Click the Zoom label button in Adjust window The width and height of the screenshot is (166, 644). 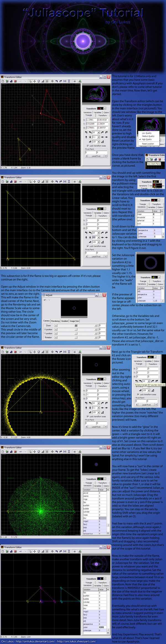pyautogui.click(x=48, y=326)
